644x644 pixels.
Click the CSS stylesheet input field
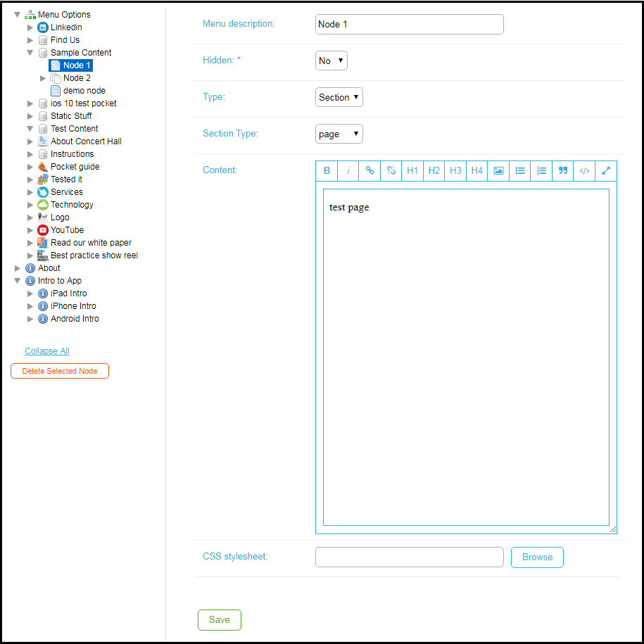pyautogui.click(x=410, y=557)
